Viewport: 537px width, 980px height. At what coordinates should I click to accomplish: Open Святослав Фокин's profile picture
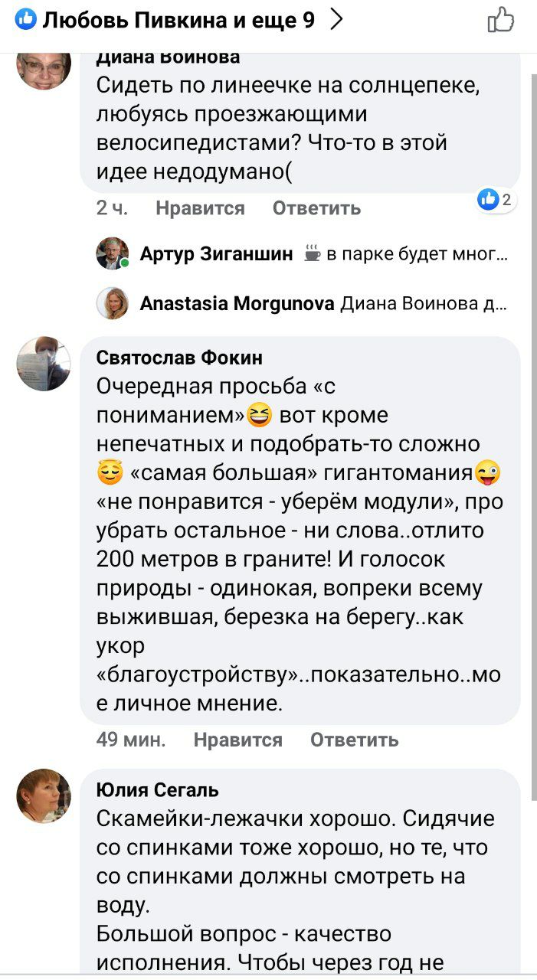point(44,364)
